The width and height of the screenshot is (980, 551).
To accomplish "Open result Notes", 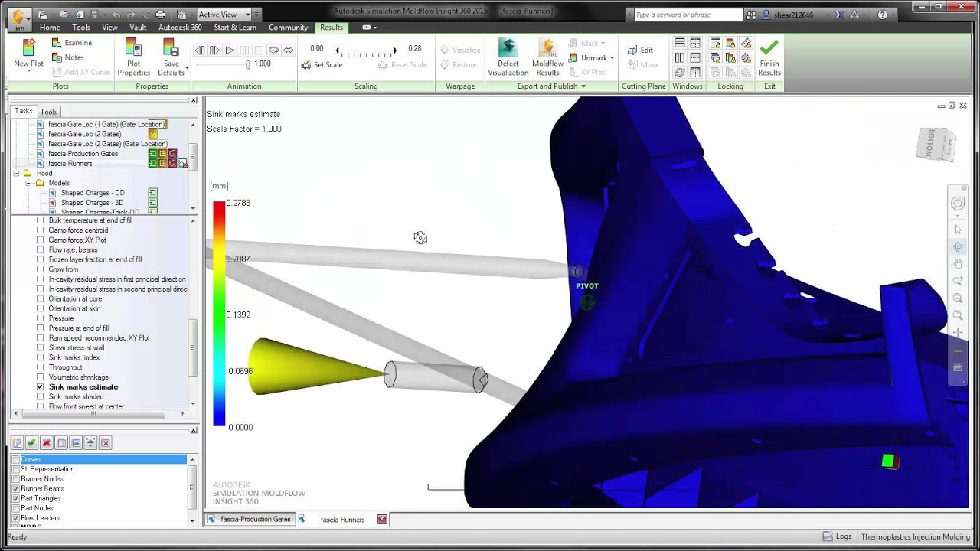I will point(67,57).
